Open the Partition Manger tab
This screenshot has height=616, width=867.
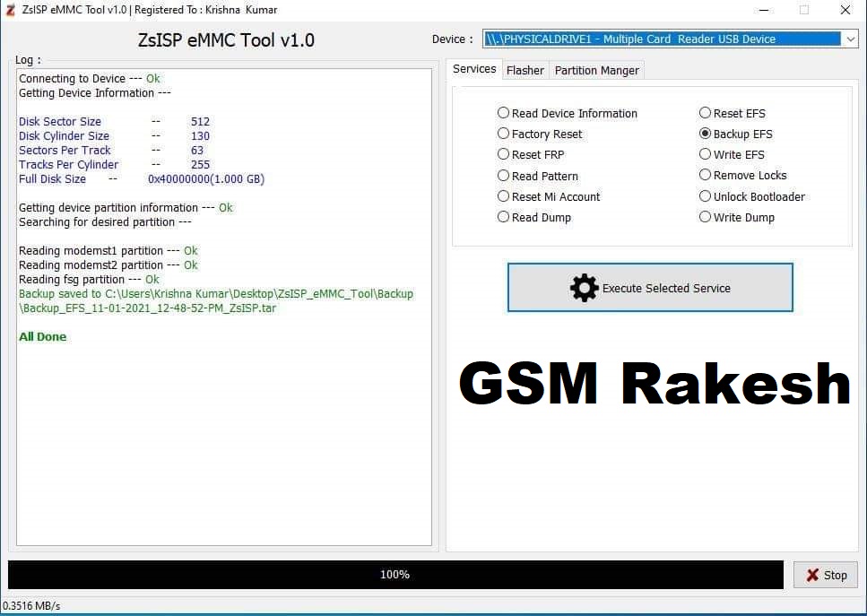coord(596,69)
